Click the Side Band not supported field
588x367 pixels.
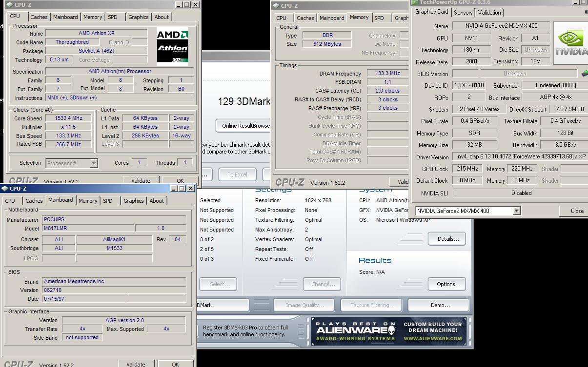pos(82,337)
